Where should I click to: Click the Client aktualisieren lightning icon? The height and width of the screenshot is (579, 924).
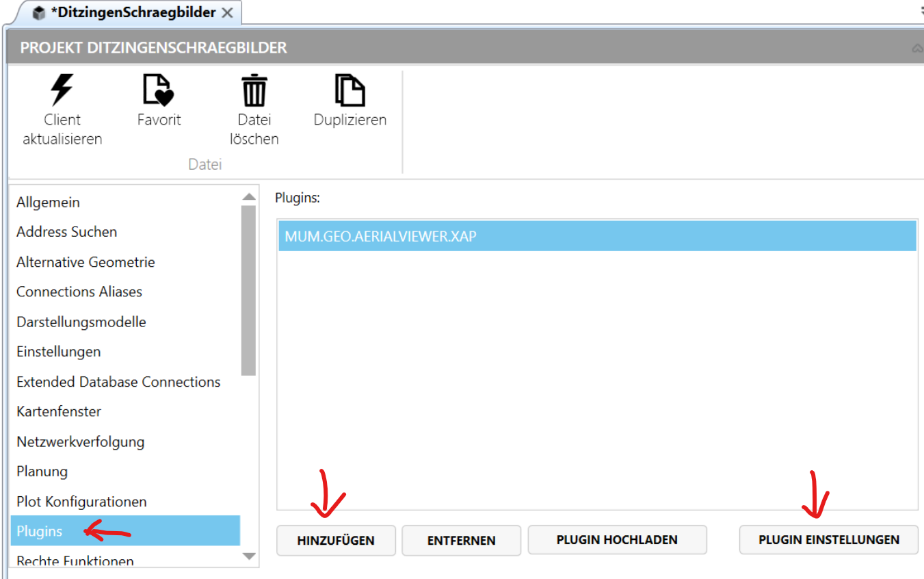coord(62,91)
